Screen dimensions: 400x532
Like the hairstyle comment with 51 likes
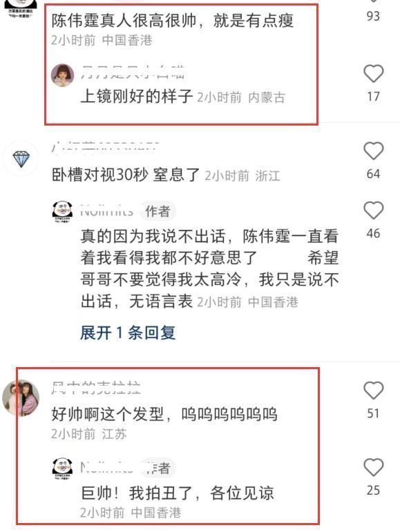pyautogui.click(x=373, y=390)
